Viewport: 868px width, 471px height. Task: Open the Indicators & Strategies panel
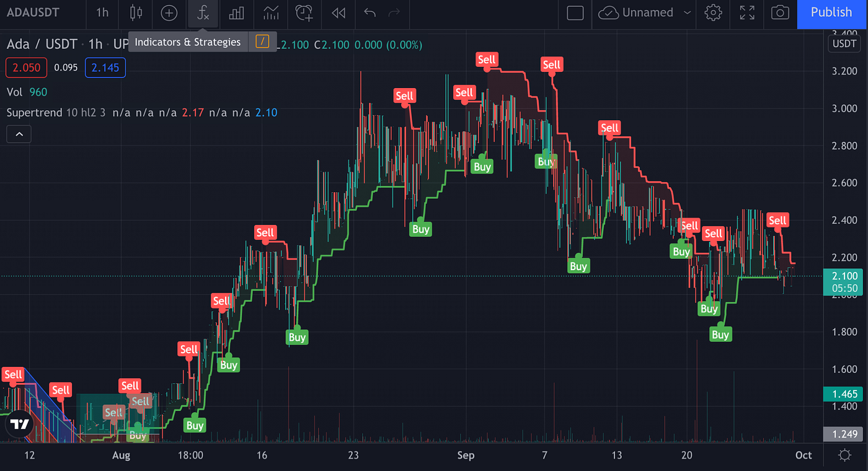point(203,13)
